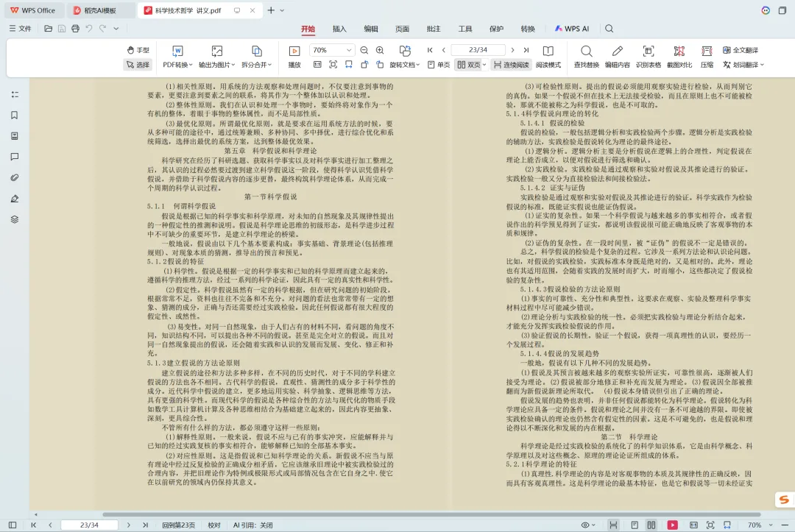This screenshot has height=532, width=795.
Task: Click the new tab plus button
Action: click(x=271, y=10)
